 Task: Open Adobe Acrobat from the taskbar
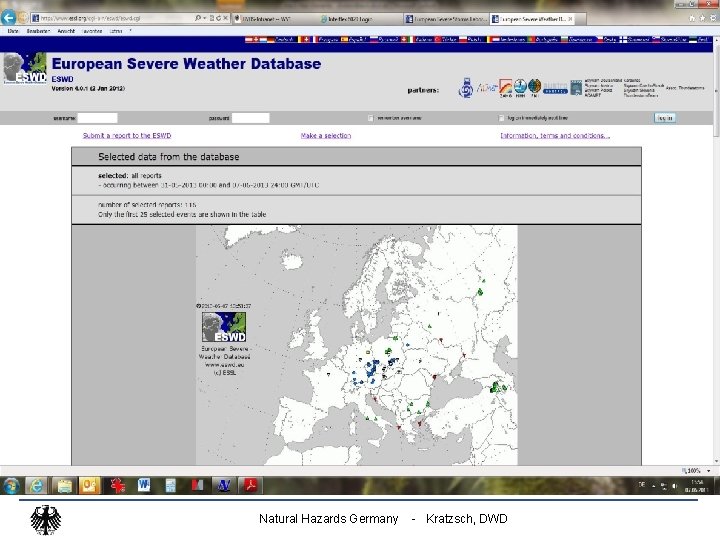250,485
